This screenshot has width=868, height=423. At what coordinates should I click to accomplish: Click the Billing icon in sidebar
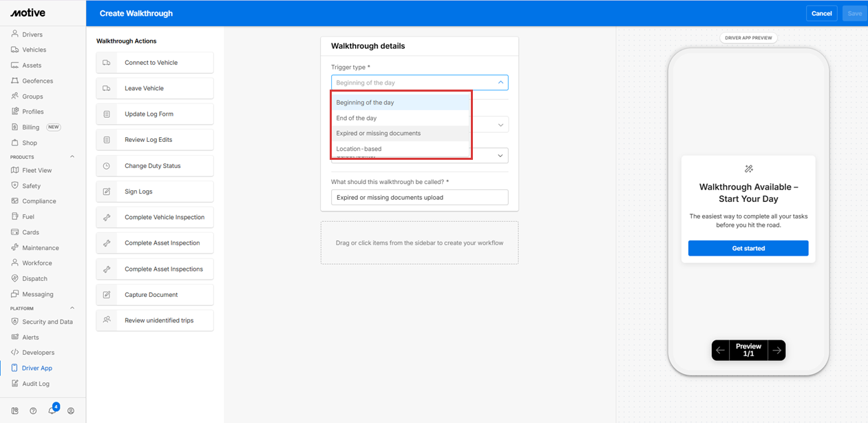point(15,127)
